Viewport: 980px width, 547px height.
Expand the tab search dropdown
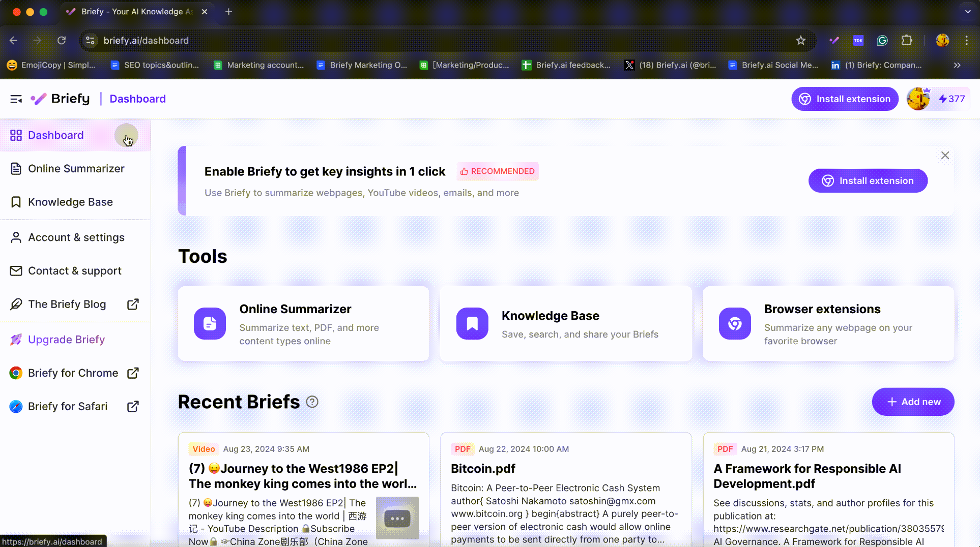coord(967,12)
